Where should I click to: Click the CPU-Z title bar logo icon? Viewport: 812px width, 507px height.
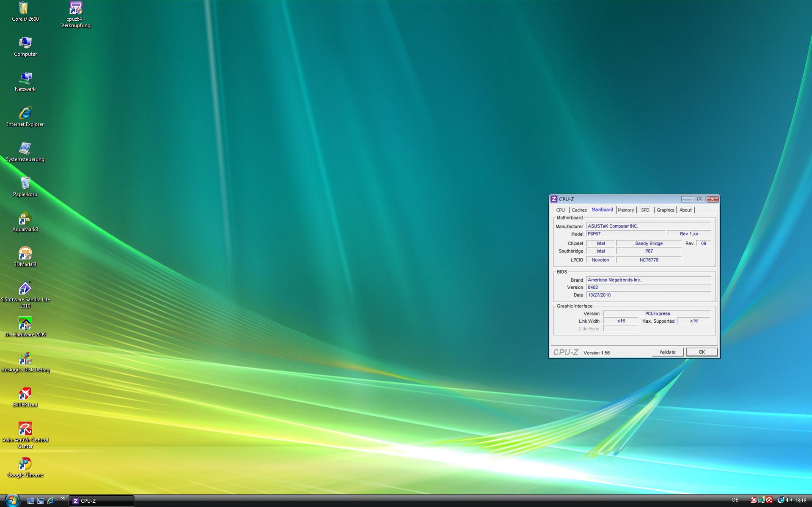tap(554, 199)
